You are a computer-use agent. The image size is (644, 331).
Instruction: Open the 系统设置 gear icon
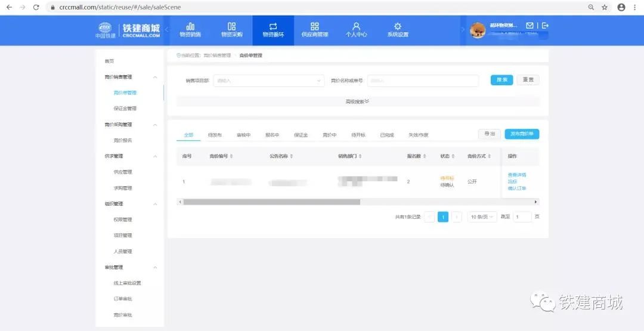click(x=398, y=26)
